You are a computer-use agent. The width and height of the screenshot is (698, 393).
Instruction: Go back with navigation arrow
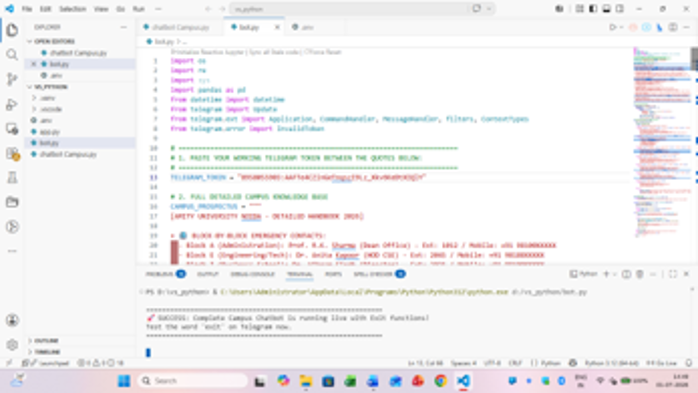(208, 8)
